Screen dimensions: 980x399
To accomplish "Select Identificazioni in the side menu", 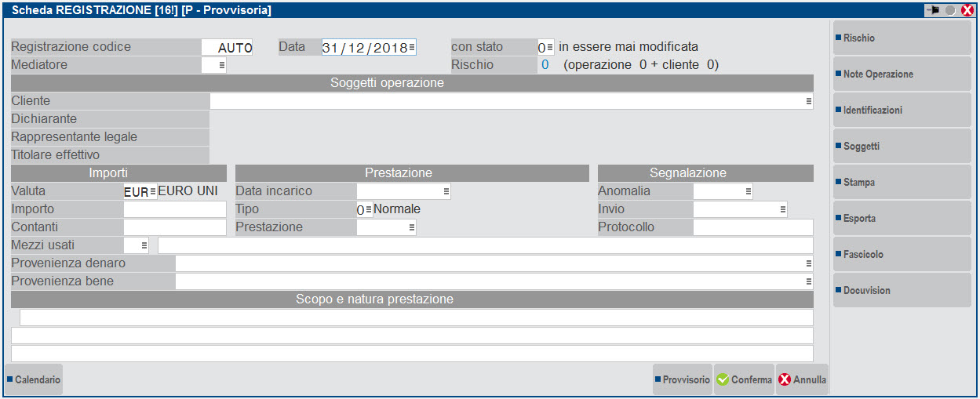I will pyautogui.click(x=902, y=111).
